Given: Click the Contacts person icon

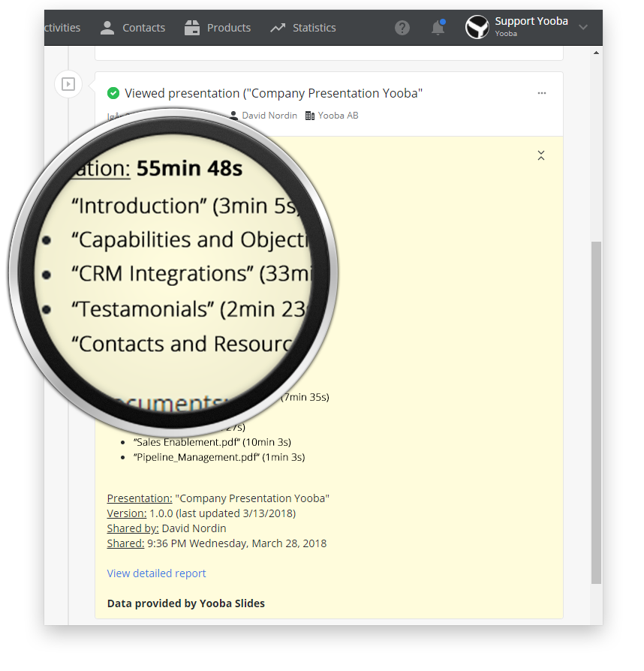Looking at the screenshot, I should pos(107,28).
